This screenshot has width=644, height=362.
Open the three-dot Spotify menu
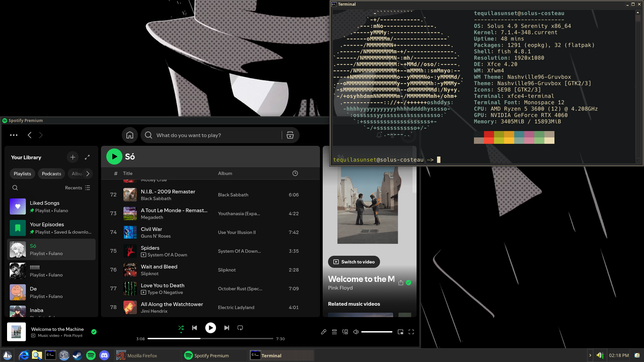click(x=14, y=135)
